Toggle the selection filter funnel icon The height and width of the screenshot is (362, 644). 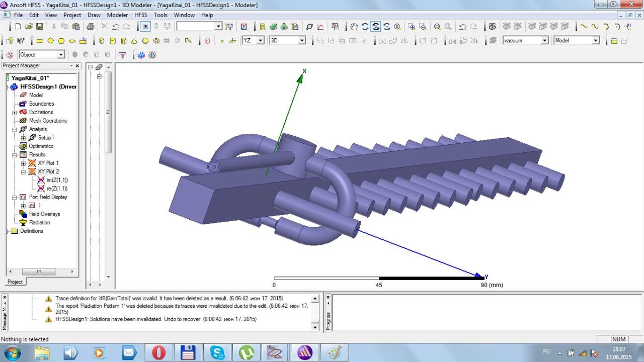pyautogui.click(x=122, y=55)
